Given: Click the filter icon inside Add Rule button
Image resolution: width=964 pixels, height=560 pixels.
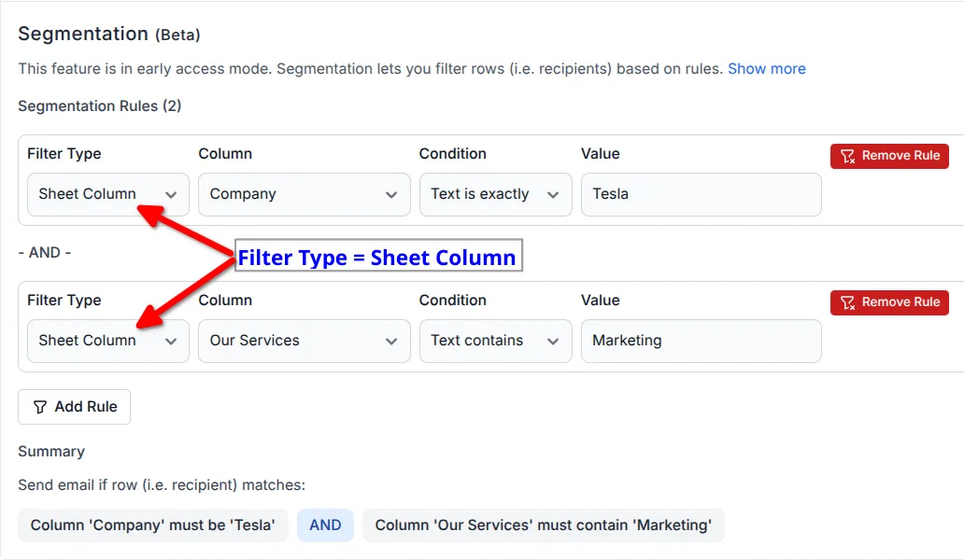Looking at the screenshot, I should pos(42,406).
